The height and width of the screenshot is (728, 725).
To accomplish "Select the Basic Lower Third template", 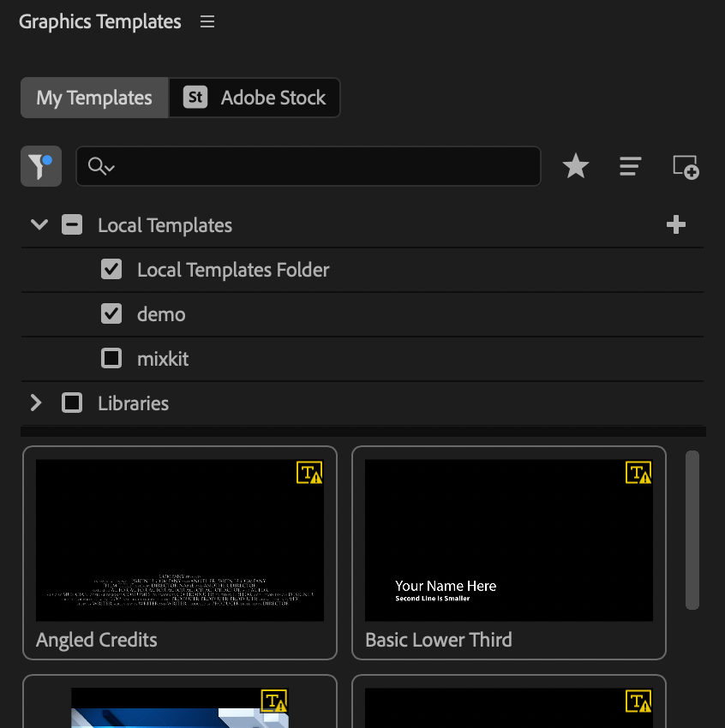I will tap(509, 552).
